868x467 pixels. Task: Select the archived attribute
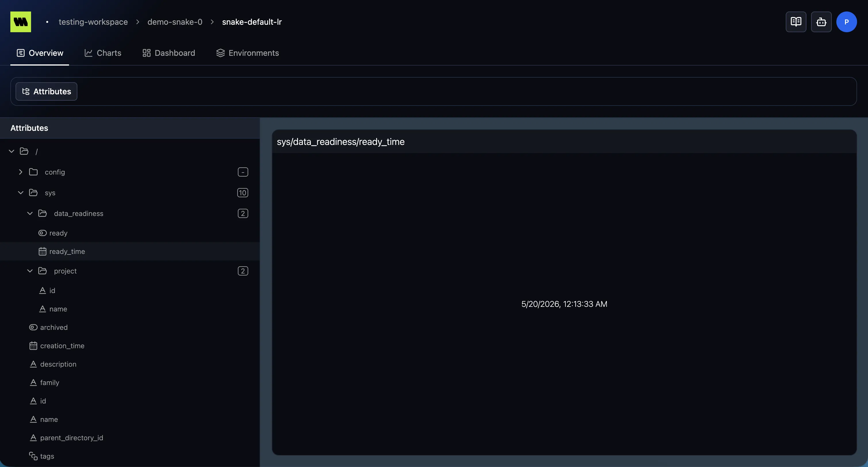(x=130, y=328)
